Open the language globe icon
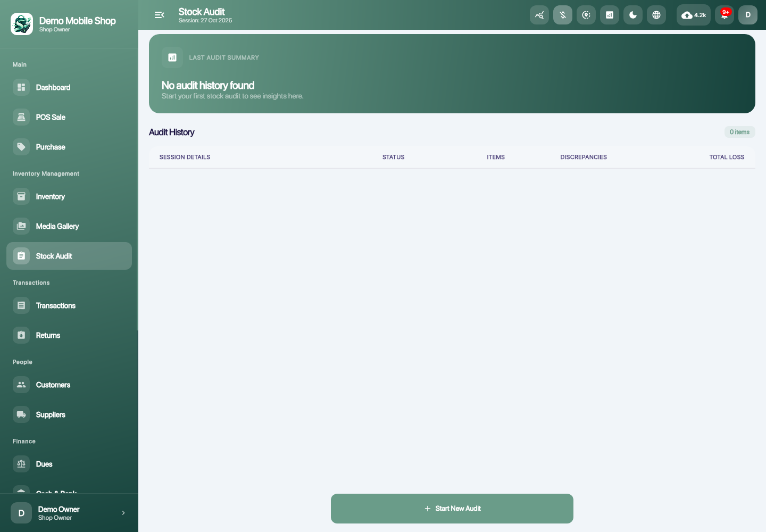766x532 pixels. [x=656, y=15]
